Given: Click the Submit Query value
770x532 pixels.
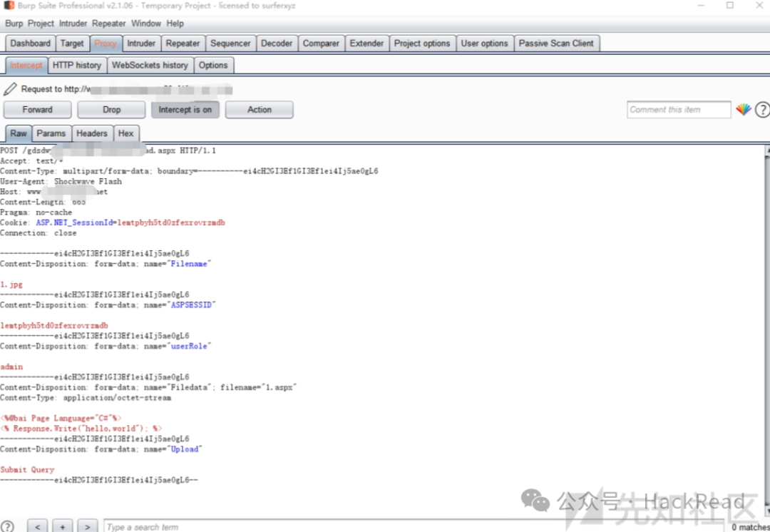Looking at the screenshot, I should pyautogui.click(x=27, y=470).
